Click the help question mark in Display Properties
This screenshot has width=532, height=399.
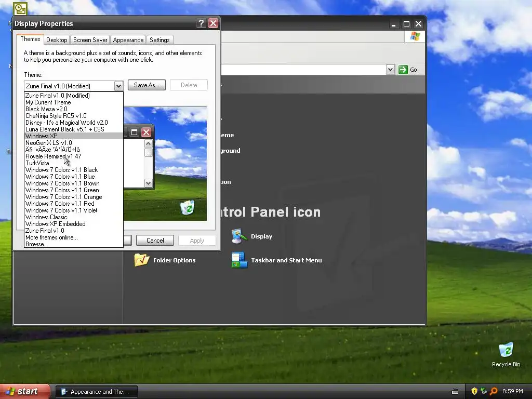click(201, 23)
